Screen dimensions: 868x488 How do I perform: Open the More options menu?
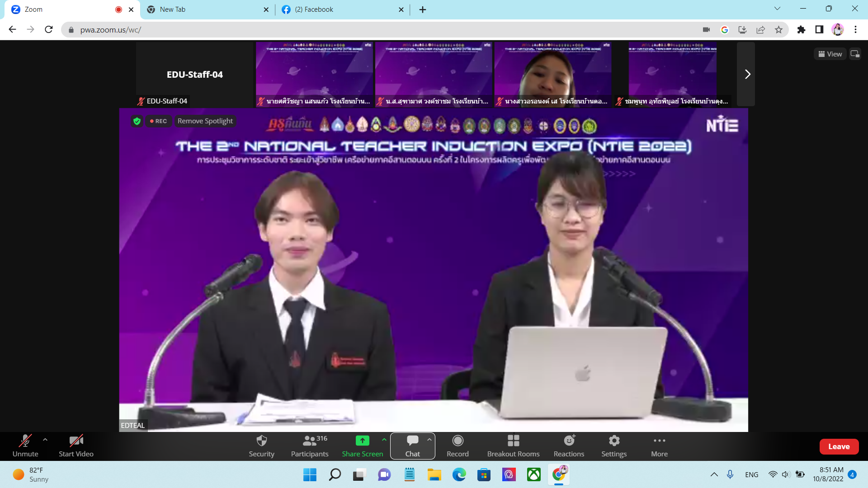click(x=659, y=441)
